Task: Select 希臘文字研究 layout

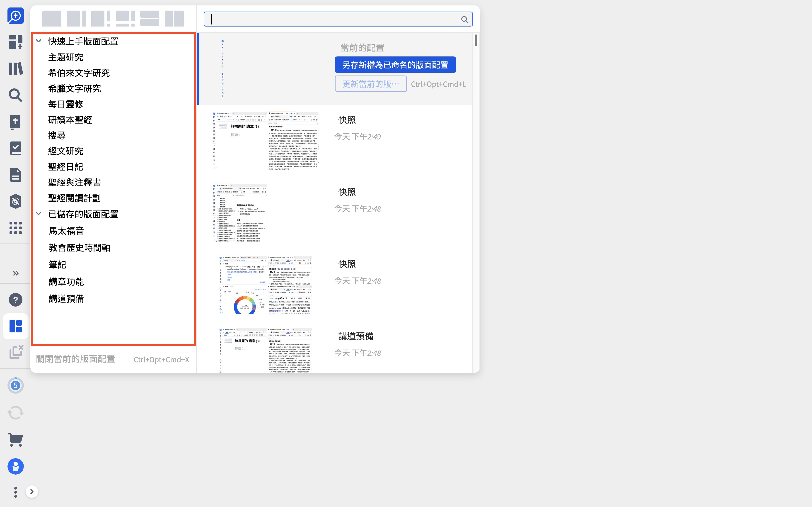Action: click(x=74, y=88)
